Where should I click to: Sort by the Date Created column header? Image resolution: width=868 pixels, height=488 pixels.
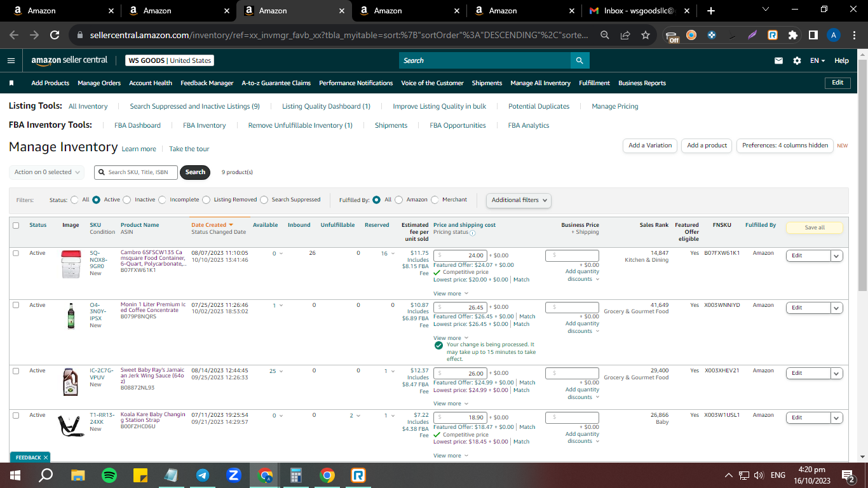212,225
